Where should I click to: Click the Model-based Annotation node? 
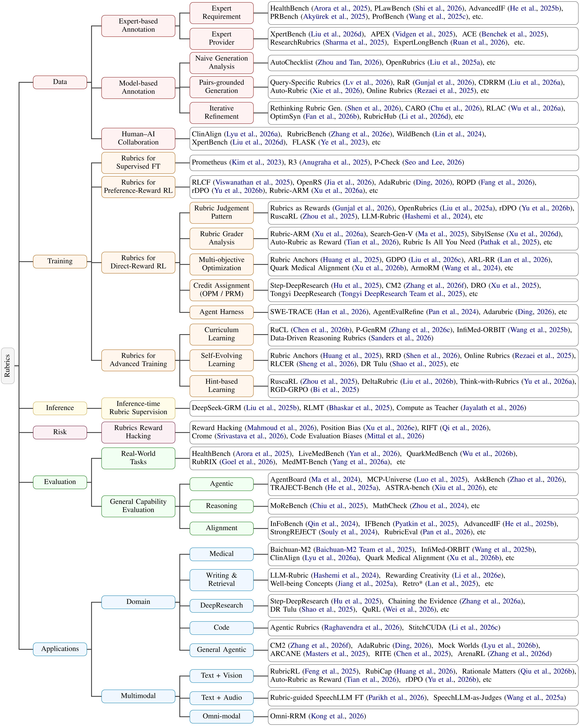(x=138, y=88)
